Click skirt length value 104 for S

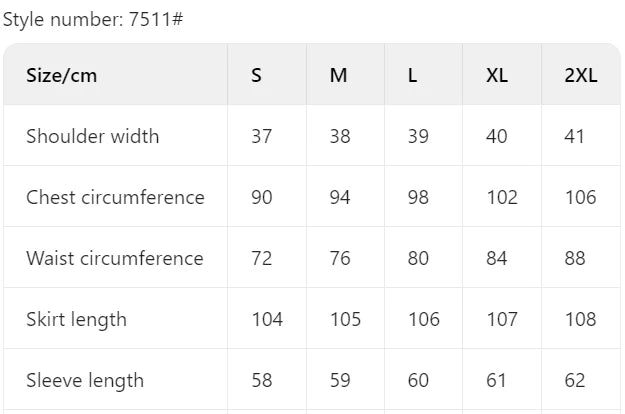[267, 319]
